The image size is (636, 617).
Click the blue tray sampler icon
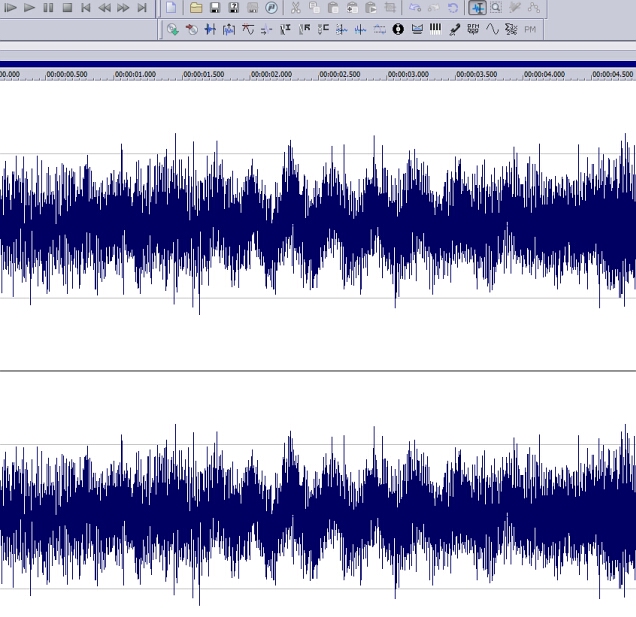417,29
